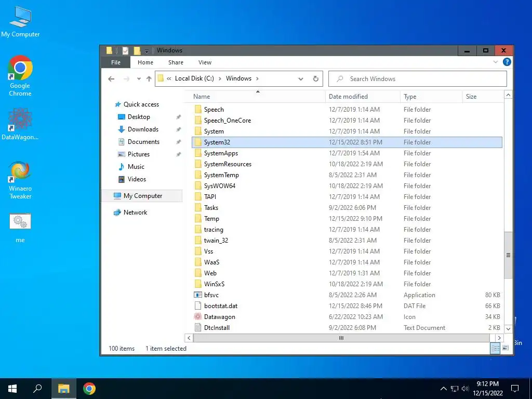The width and height of the screenshot is (532, 399).
Task: Open Windows Start menu
Action: [x=12, y=389]
